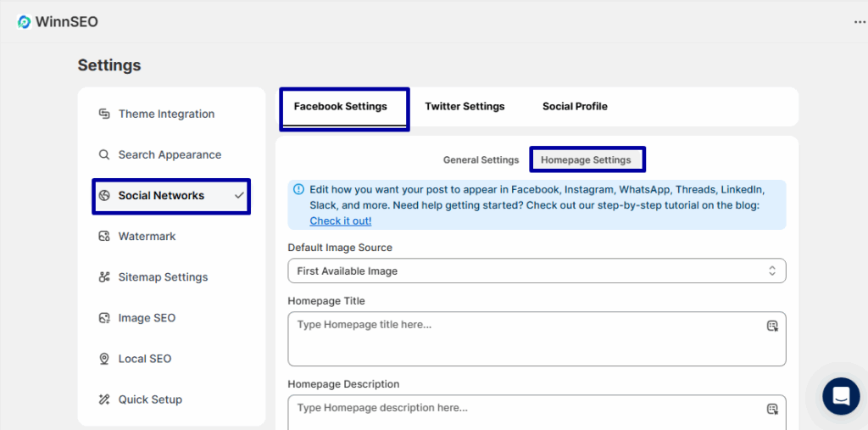Click the WinnSEO app title text

(66, 22)
